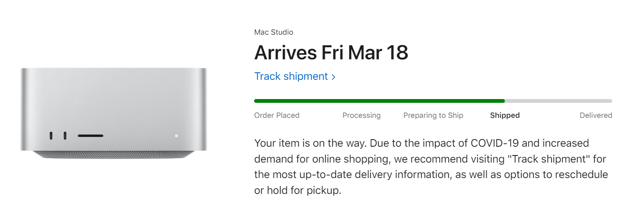644x219 pixels.
Task: Click the highlighted Shipped status label
Action: 505,115
